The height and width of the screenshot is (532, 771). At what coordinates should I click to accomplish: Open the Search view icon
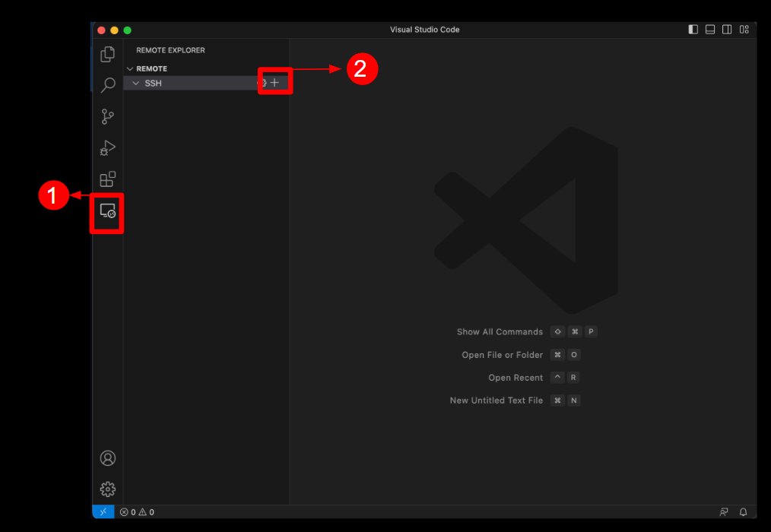pyautogui.click(x=108, y=85)
